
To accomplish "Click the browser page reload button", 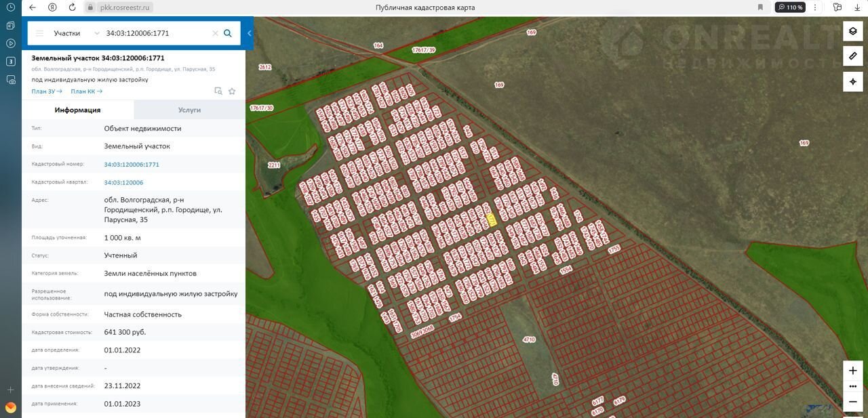I will click(x=73, y=7).
